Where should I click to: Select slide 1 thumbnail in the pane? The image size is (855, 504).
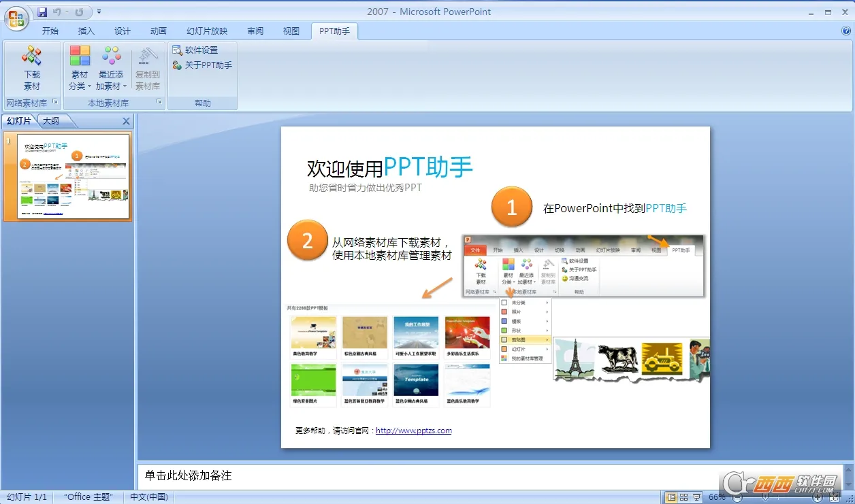[x=74, y=178]
